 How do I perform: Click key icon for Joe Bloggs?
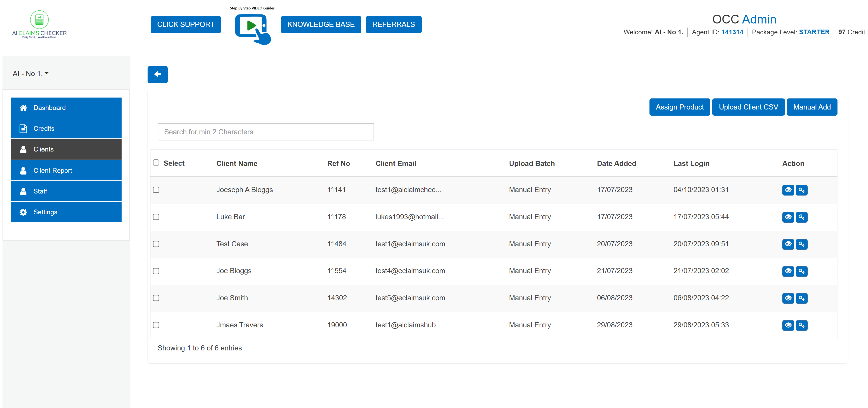pos(801,271)
